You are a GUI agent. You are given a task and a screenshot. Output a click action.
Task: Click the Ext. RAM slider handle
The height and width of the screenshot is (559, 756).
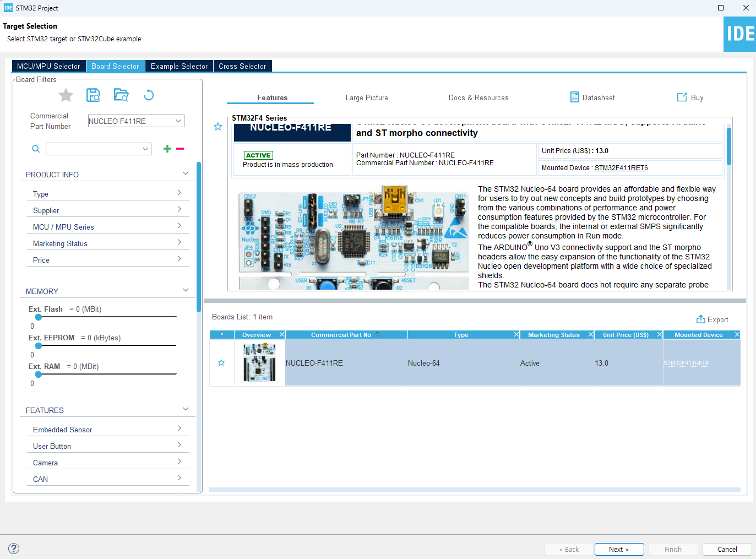point(39,374)
